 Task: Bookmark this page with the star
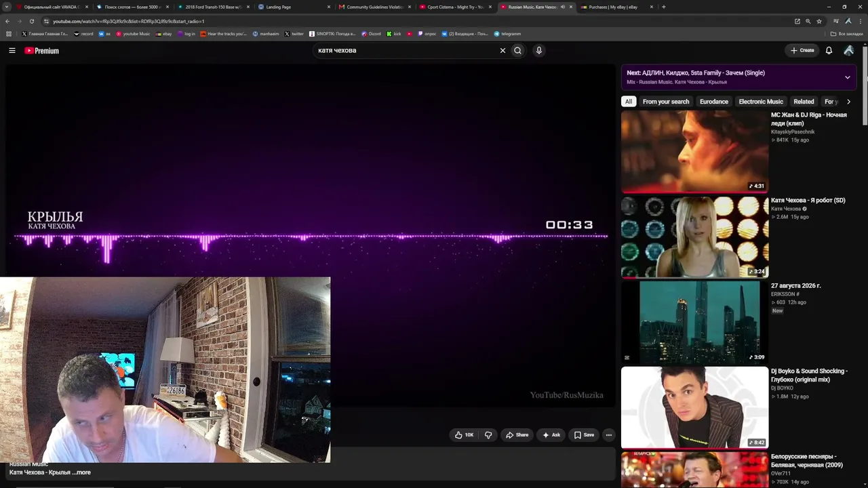point(819,21)
